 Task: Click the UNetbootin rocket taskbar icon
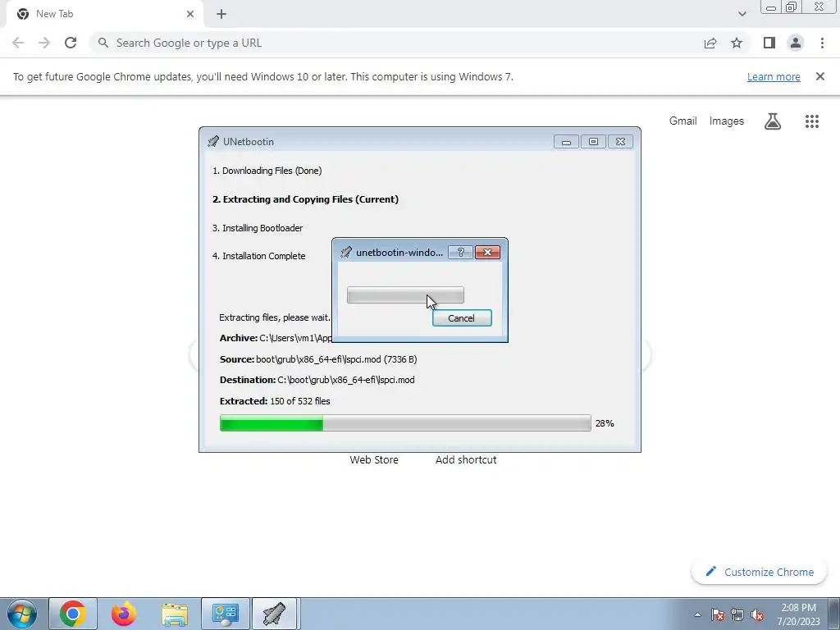pyautogui.click(x=274, y=614)
